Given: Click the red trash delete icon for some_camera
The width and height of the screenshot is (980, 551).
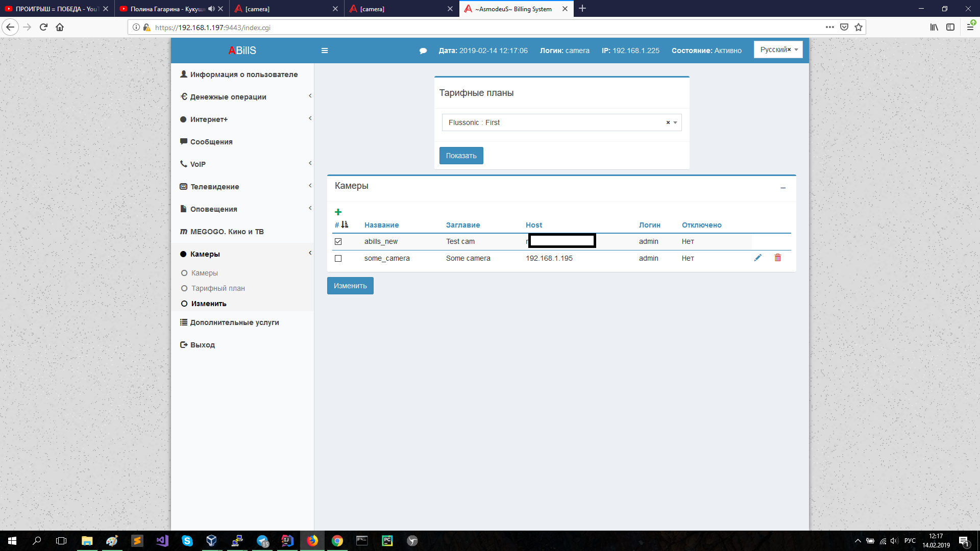Looking at the screenshot, I should point(778,258).
